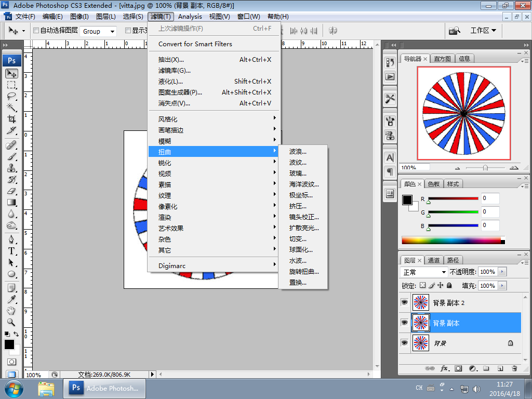
Task: Select the Magic Wand tool
Action: (11, 107)
